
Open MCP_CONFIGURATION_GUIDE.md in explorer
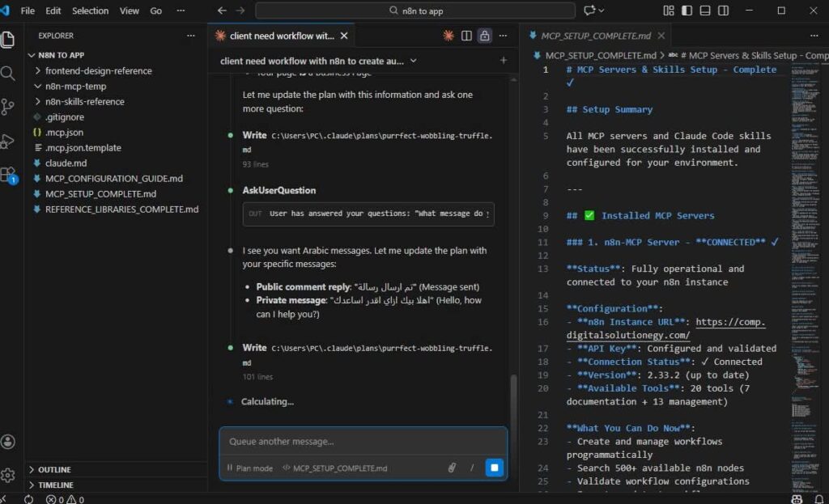point(113,178)
